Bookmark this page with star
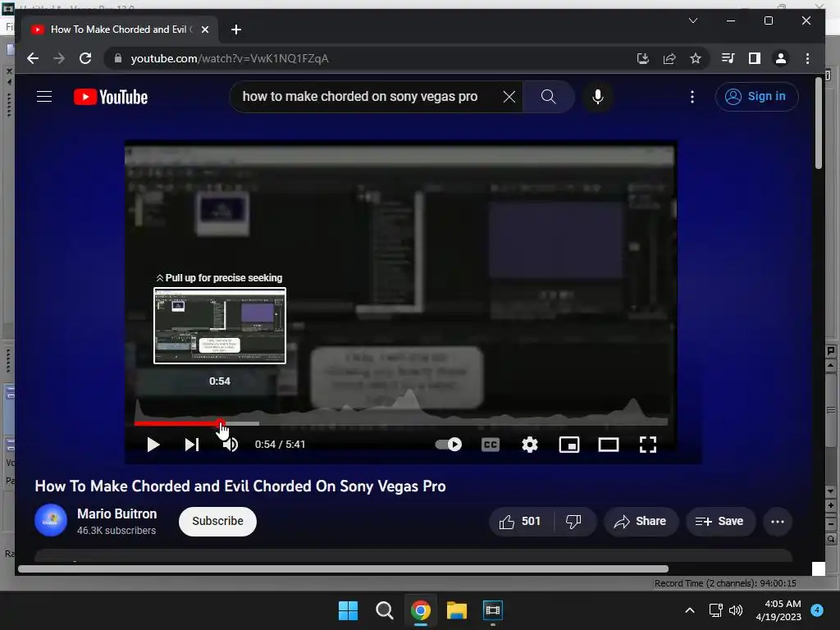 point(696,58)
